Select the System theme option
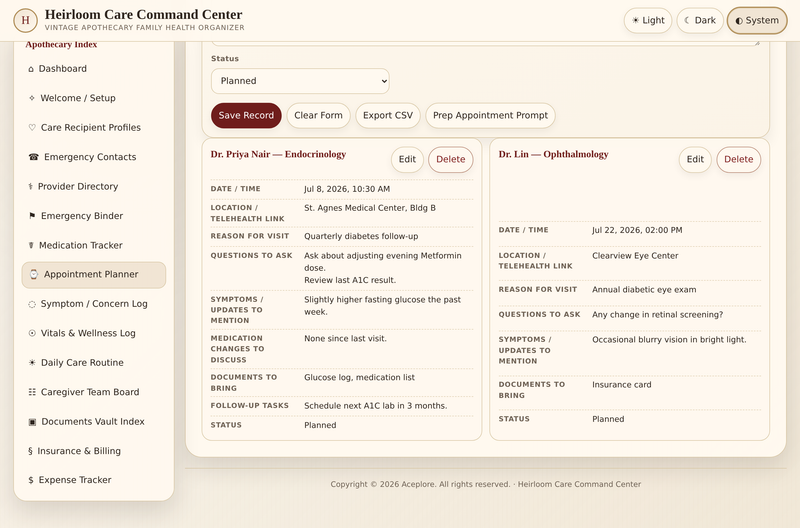 pos(757,20)
